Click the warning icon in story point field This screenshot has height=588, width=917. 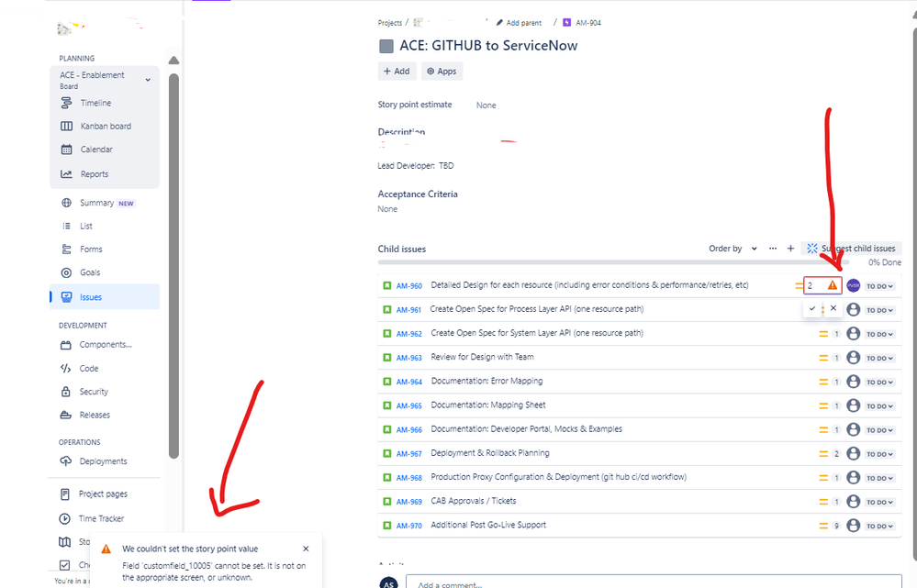pyautogui.click(x=833, y=286)
